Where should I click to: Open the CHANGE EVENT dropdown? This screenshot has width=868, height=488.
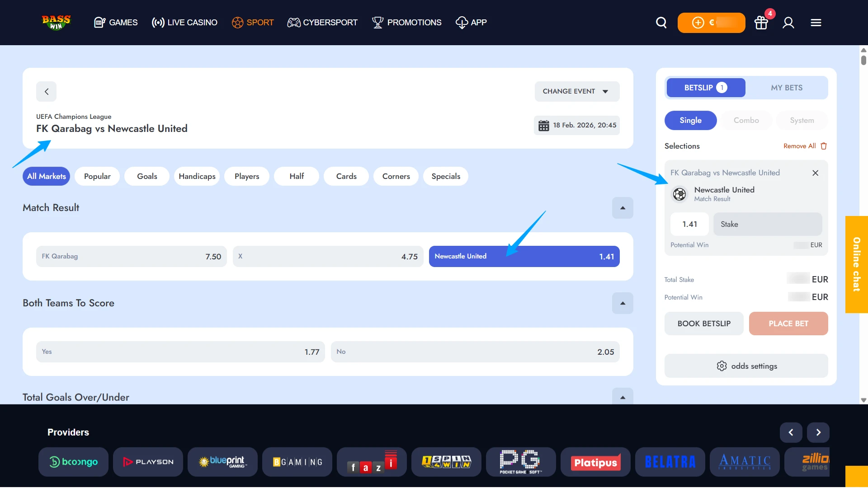[x=577, y=91]
